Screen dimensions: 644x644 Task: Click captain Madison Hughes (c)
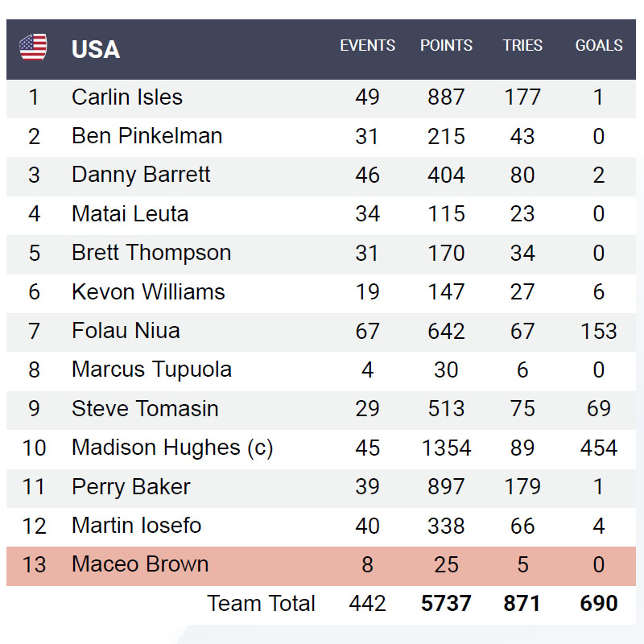[x=172, y=448]
